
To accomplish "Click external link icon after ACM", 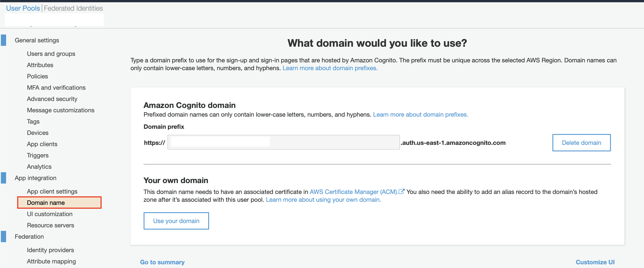I will (x=401, y=191).
